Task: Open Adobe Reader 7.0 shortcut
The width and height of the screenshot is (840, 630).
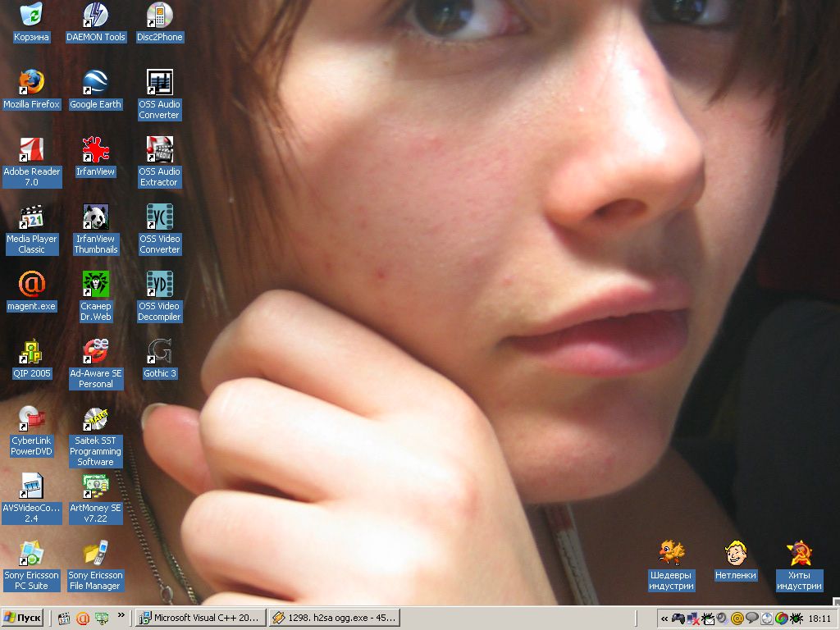Action: click(x=31, y=150)
